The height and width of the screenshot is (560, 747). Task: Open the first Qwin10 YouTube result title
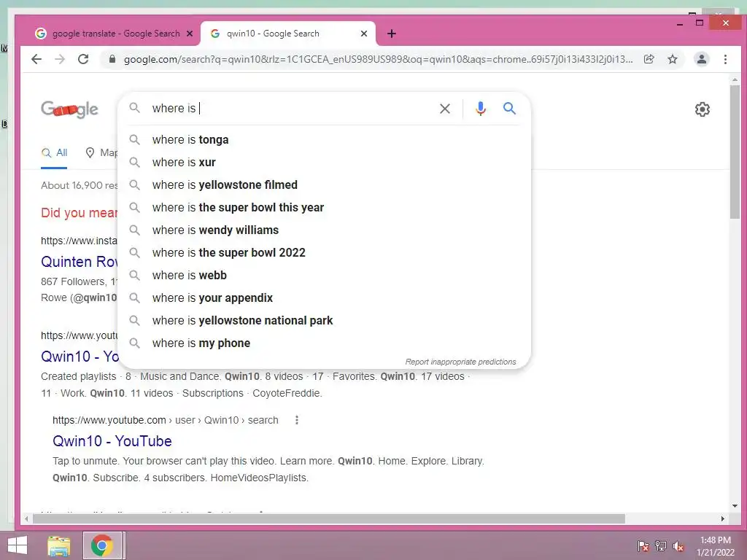coord(80,356)
